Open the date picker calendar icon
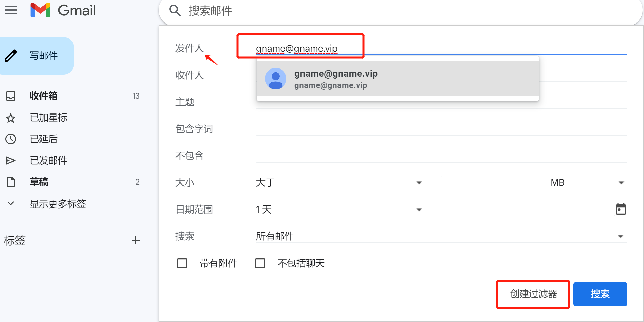This screenshot has height=322, width=644. (621, 209)
